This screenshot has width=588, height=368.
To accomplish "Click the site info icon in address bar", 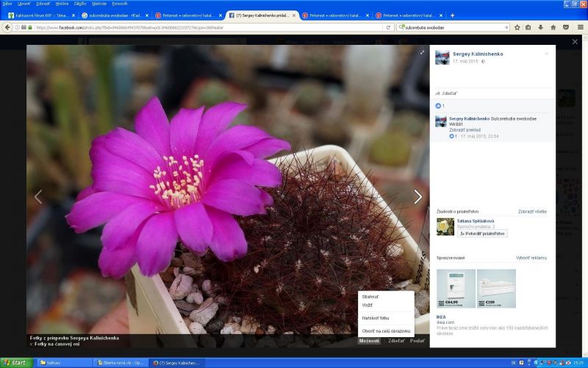I will [x=17, y=27].
